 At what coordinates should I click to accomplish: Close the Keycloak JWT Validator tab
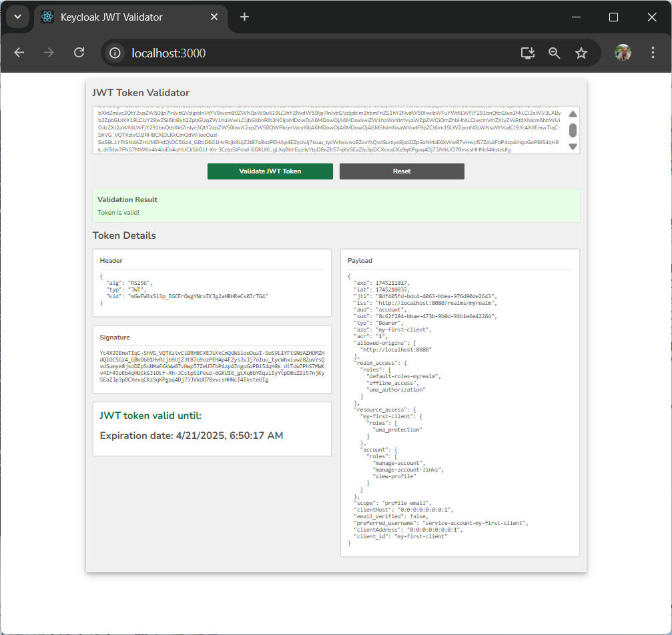click(214, 17)
